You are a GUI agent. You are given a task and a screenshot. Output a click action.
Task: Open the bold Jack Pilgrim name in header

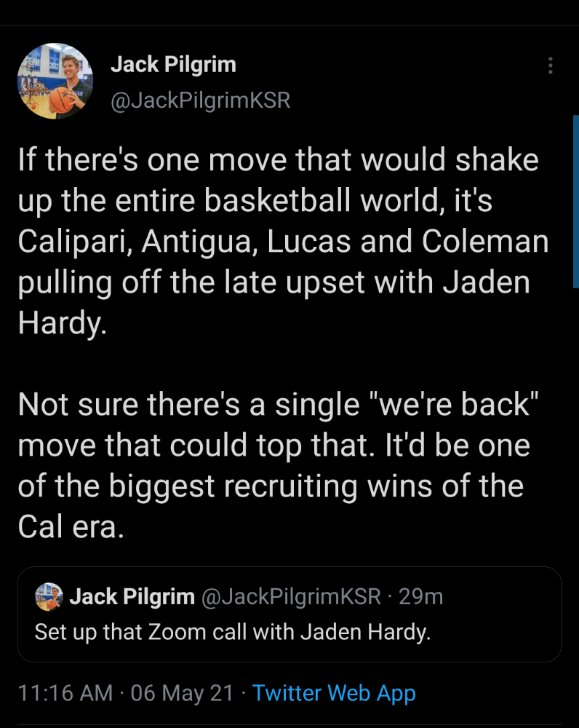173,65
